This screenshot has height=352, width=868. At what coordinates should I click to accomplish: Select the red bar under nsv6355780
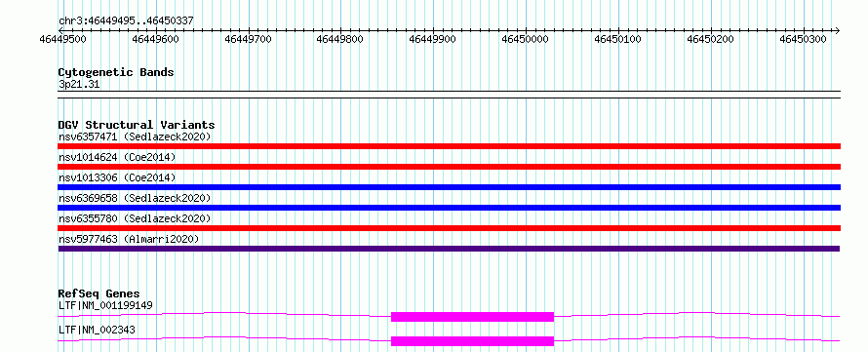[x=449, y=228]
